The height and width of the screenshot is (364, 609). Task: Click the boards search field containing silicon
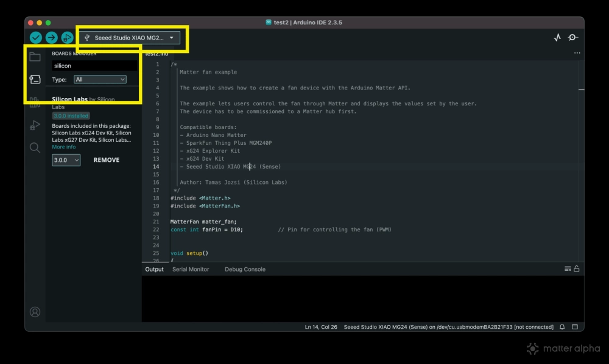click(94, 66)
